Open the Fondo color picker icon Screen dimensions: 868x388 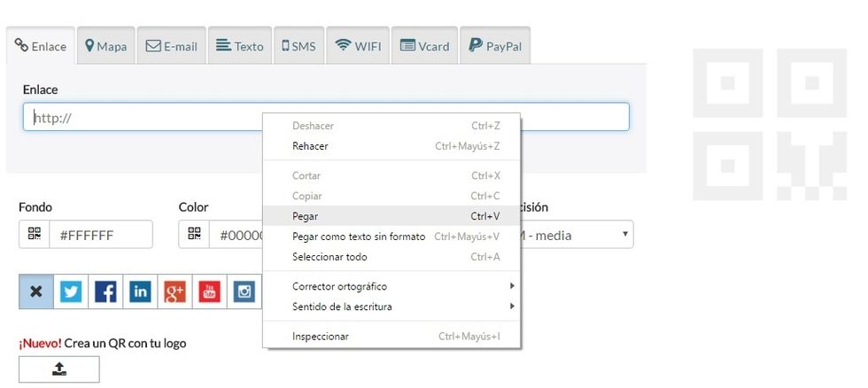(35, 235)
